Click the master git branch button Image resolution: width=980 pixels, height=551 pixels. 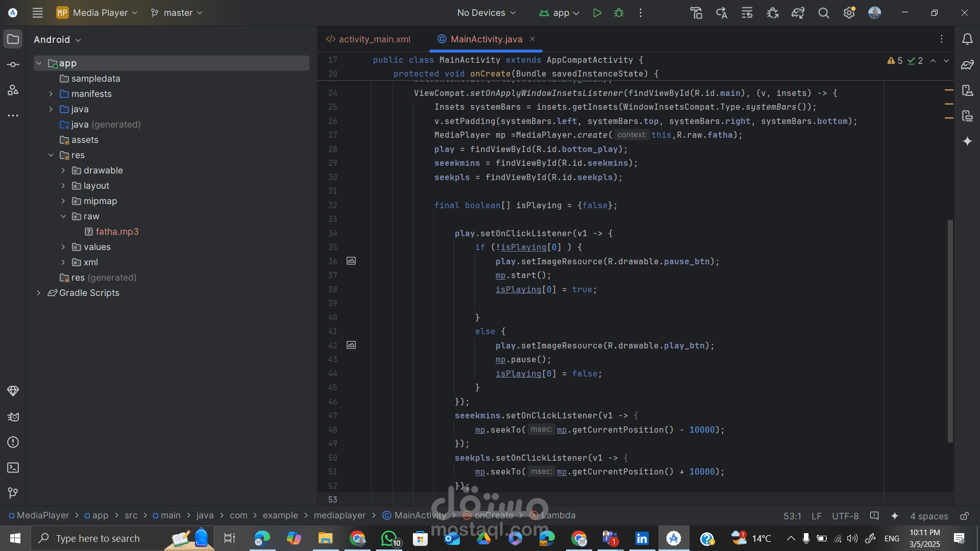177,13
